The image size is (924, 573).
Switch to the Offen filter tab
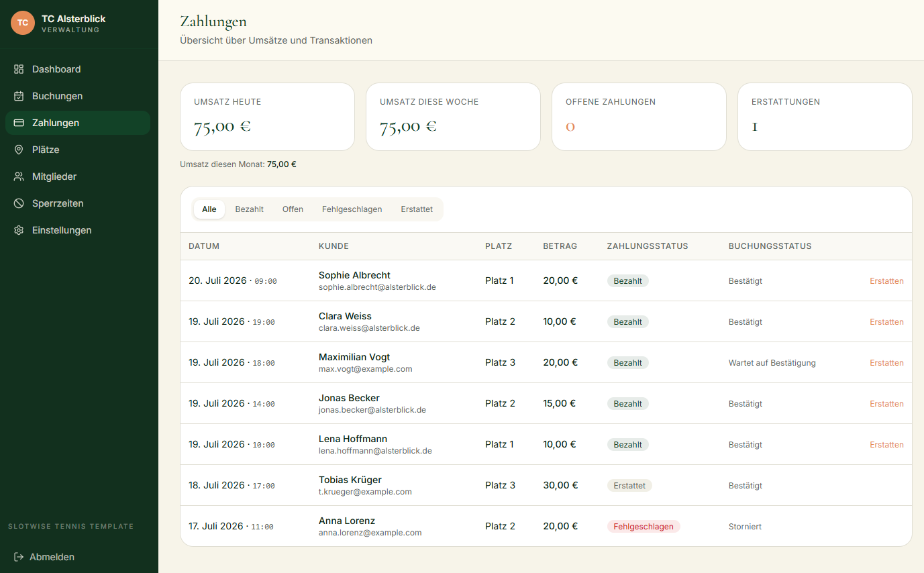293,209
